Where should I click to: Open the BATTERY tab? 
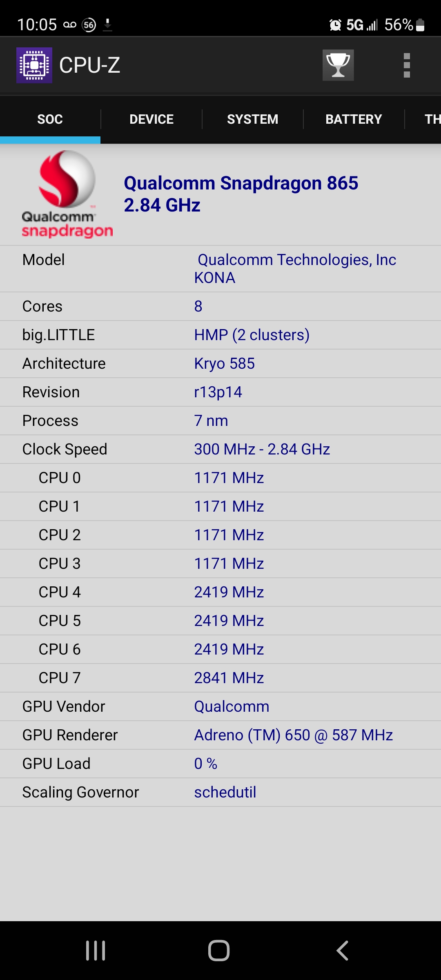tap(354, 119)
